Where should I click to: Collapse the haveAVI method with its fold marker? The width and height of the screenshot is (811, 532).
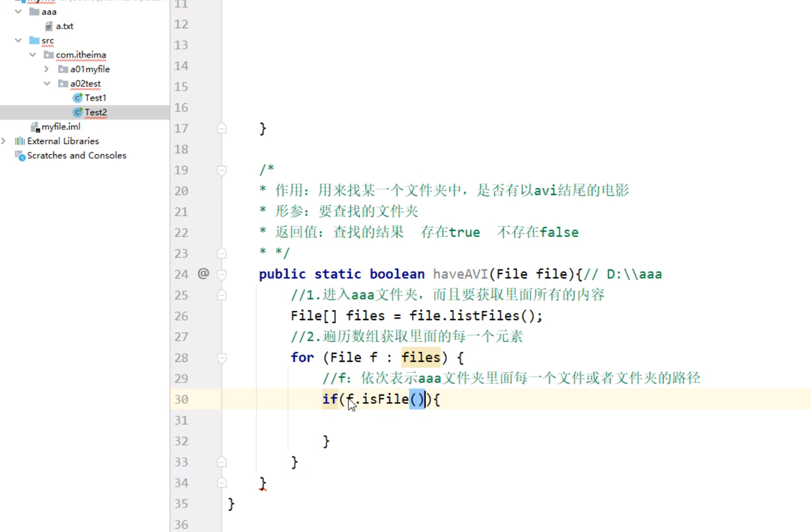coord(221,273)
